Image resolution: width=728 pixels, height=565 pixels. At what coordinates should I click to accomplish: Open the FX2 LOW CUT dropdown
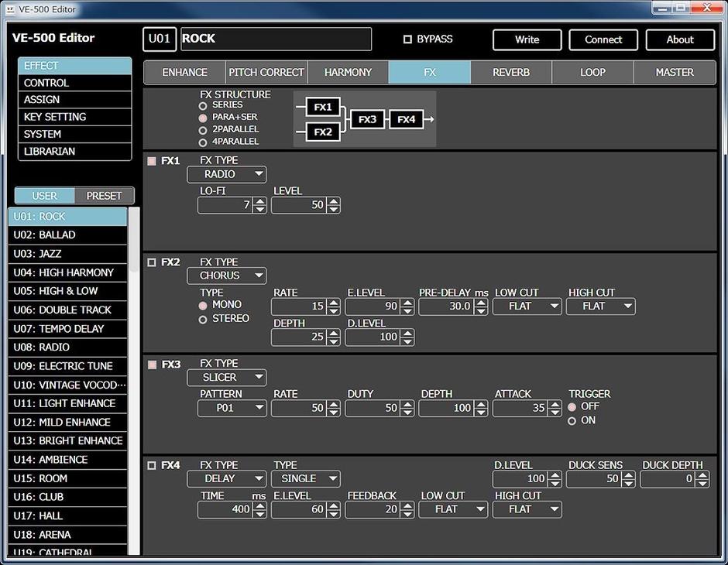(x=527, y=306)
